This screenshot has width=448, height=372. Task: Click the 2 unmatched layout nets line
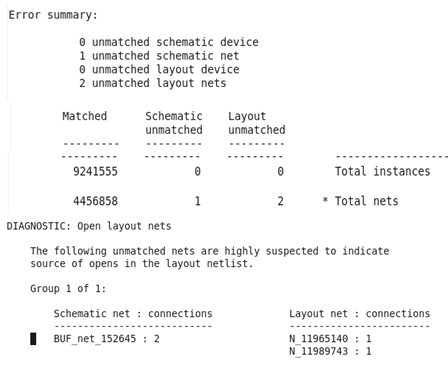153,83
